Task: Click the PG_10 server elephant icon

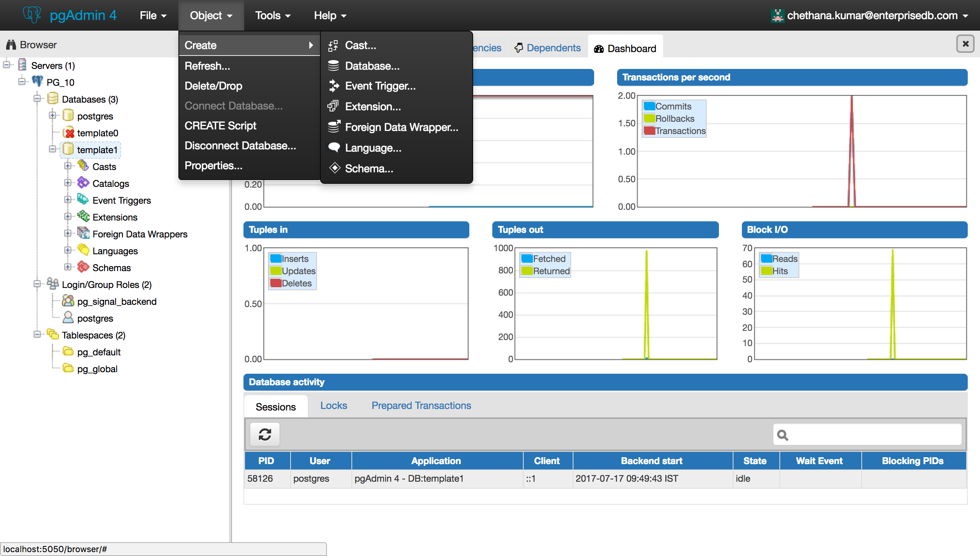Action: click(x=37, y=82)
